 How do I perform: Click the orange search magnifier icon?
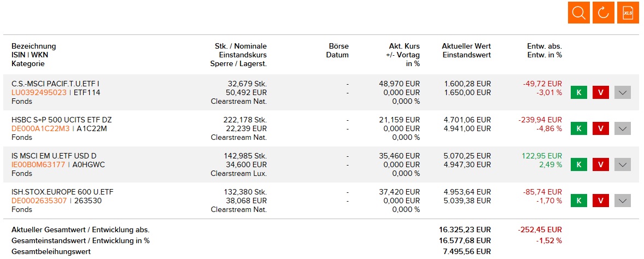pos(579,13)
